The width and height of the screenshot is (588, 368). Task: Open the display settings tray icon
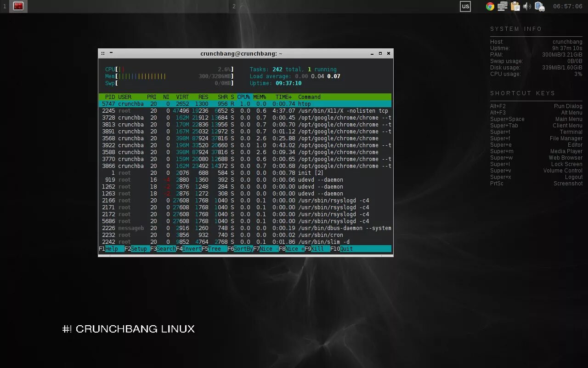pos(502,6)
